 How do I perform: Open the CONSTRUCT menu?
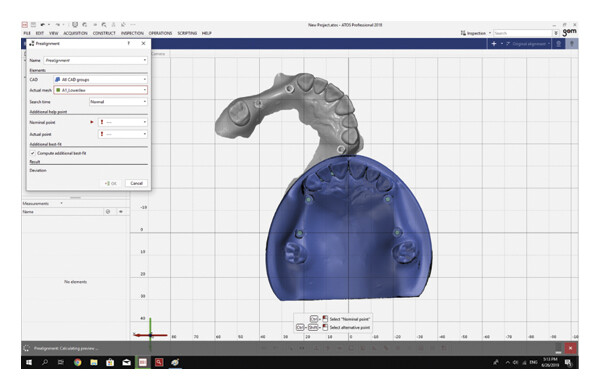pyautogui.click(x=104, y=33)
